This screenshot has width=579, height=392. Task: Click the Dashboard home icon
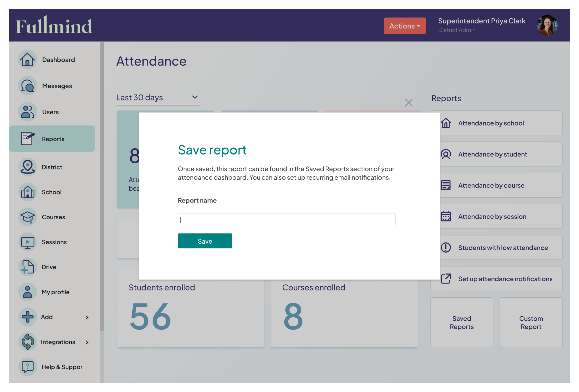coord(28,60)
